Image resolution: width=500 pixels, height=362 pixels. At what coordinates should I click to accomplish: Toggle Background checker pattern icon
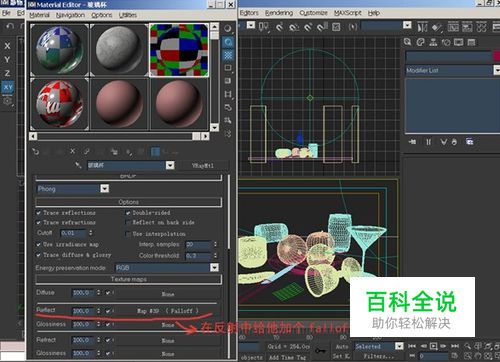[x=228, y=55]
